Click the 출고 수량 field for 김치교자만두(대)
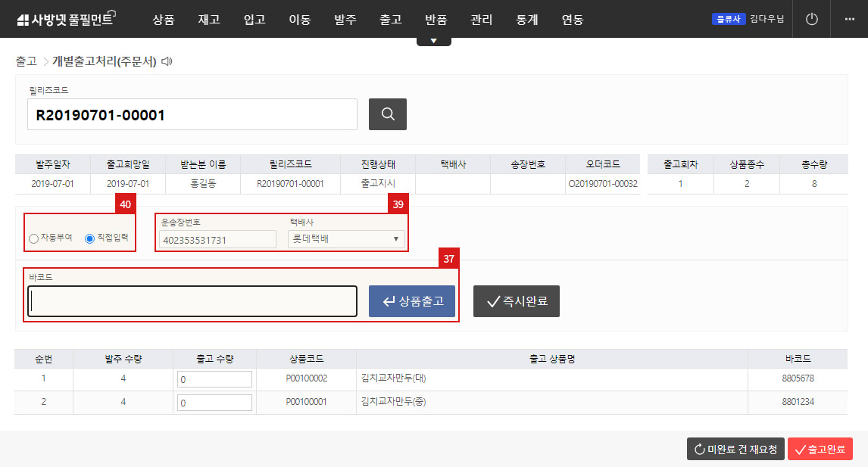Viewport: 868px width, 467px height. (x=214, y=378)
